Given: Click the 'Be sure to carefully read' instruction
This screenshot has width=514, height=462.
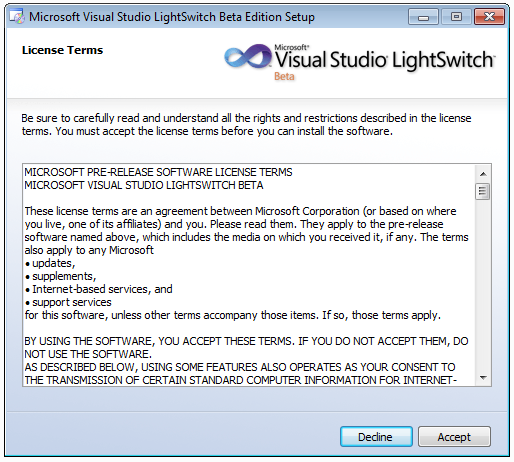Looking at the screenshot, I should point(246,125).
